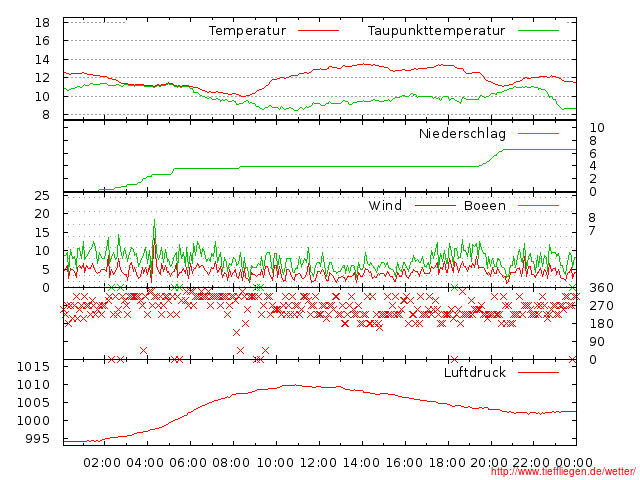Image resolution: width=640 pixels, height=480 pixels.
Task: Click the red Temperatur legend line
Action: (x=318, y=31)
